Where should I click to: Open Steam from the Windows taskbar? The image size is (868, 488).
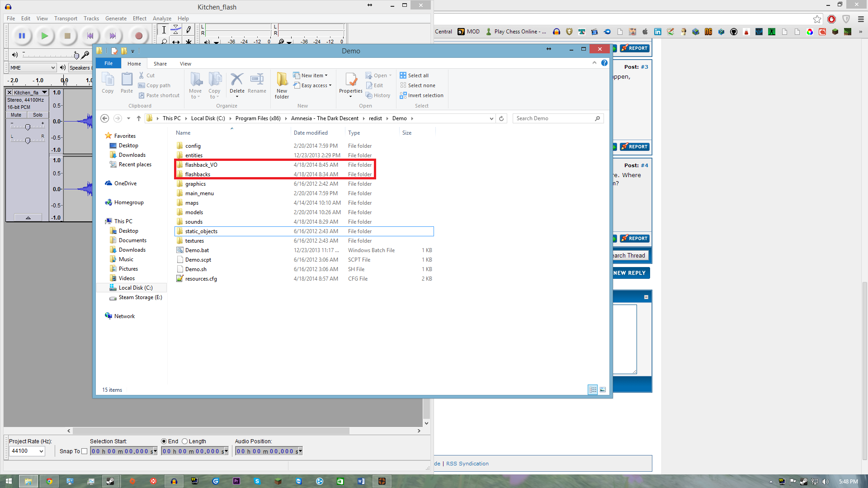point(110,481)
